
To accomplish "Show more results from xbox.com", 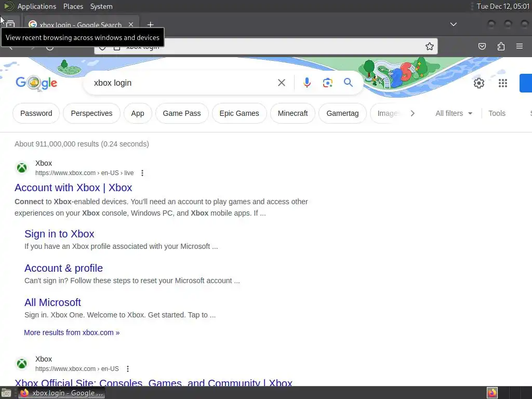I will [72, 332].
